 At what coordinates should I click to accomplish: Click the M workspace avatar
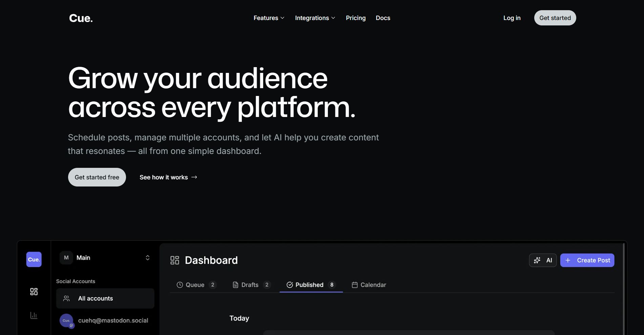coord(66,258)
